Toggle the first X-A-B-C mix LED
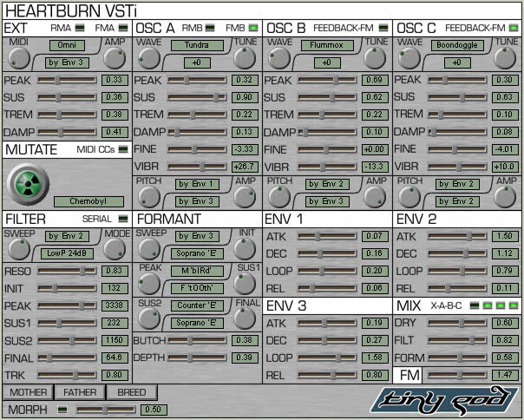524x420 pixels. pos(475,305)
